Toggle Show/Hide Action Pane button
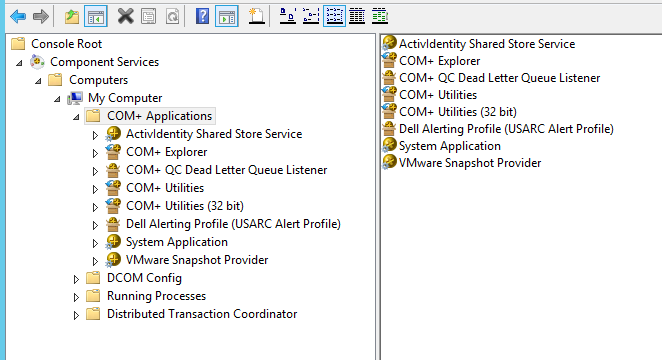Image resolution: width=662 pixels, height=360 pixels. tap(227, 16)
